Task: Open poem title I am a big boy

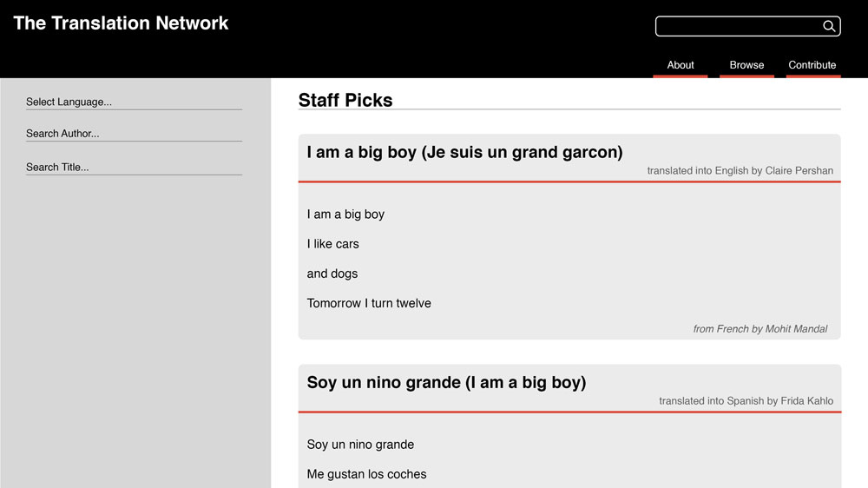Action: pos(464,152)
